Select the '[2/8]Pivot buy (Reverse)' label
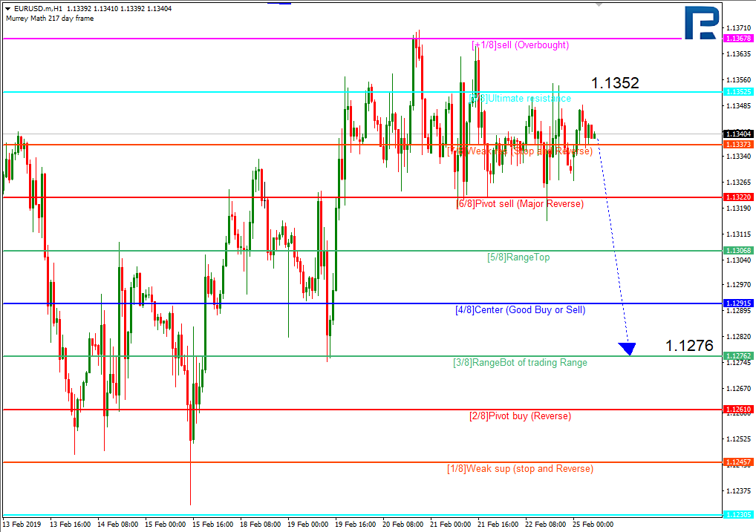Image resolution: width=756 pixels, height=532 pixels. [x=521, y=416]
